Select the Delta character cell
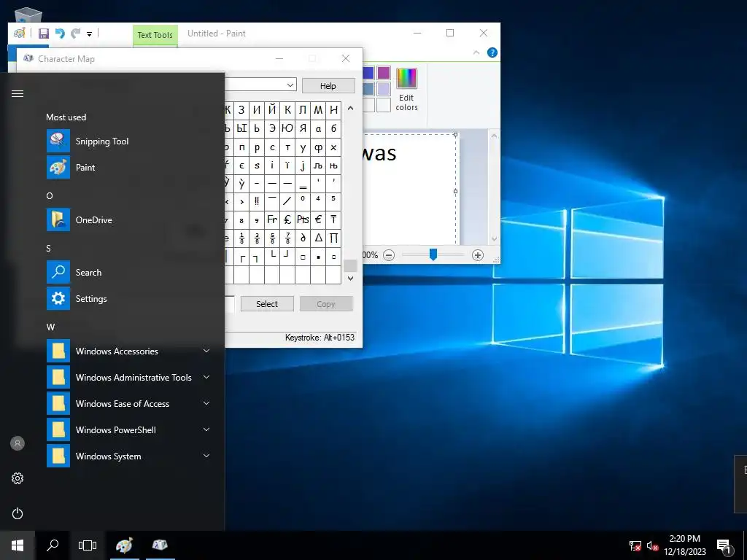This screenshot has width=747, height=560. (x=318, y=238)
